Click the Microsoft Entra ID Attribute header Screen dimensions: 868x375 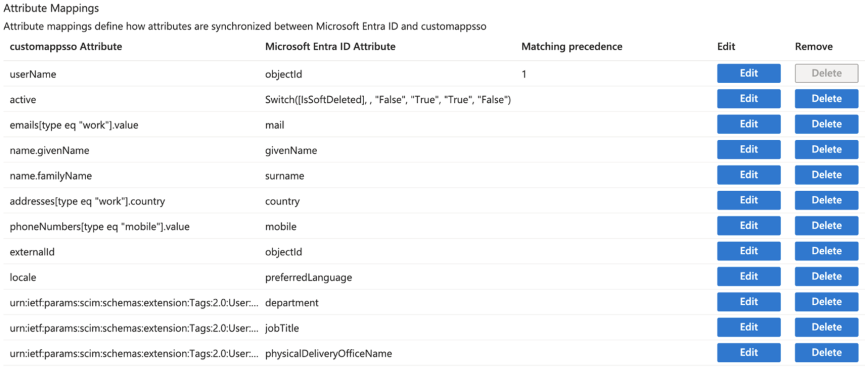click(x=330, y=46)
